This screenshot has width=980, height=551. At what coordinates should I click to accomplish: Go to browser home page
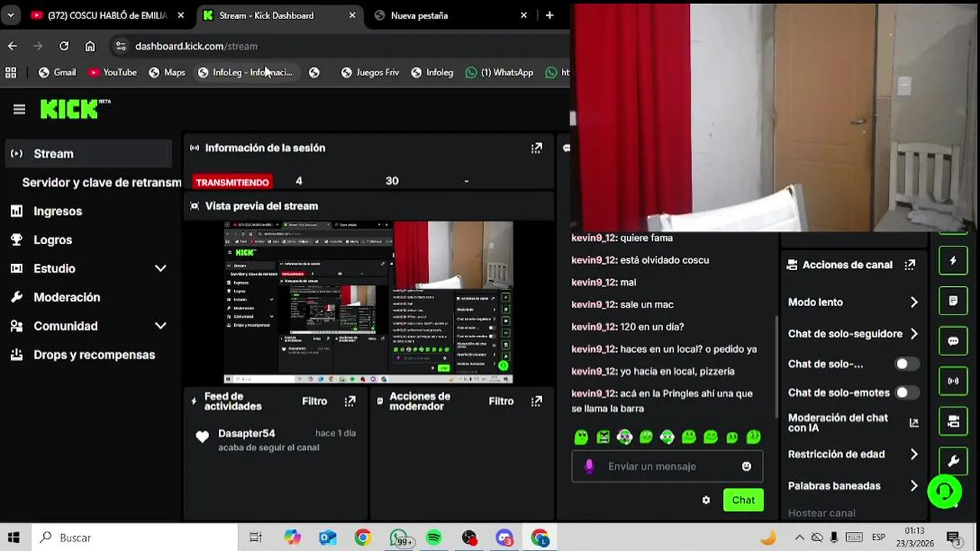click(90, 46)
